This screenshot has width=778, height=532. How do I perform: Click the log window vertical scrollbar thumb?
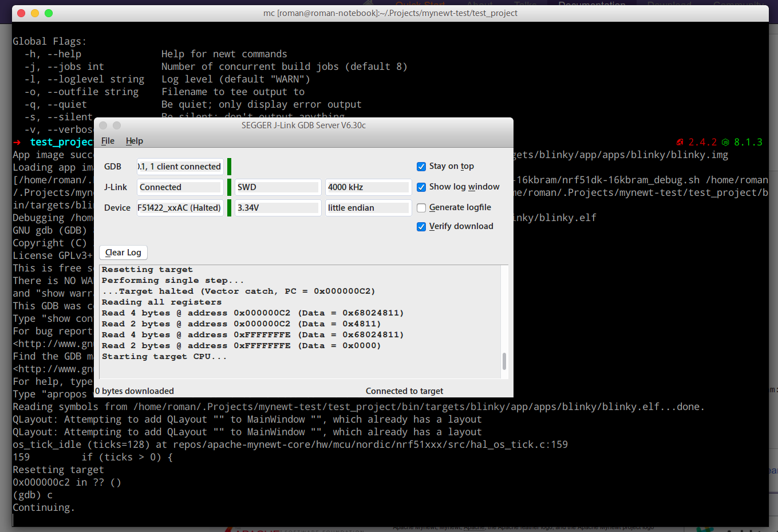click(x=504, y=361)
